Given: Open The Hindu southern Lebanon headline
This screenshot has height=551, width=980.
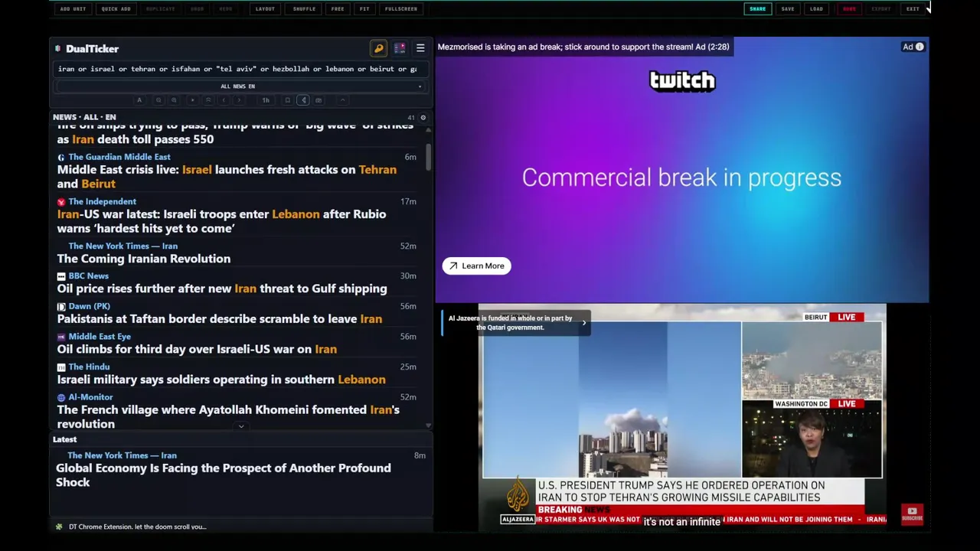Looking at the screenshot, I should pos(221,380).
